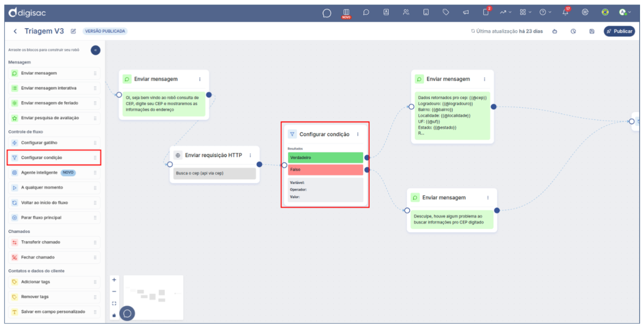Click the edit name pencil icon
This screenshot has height=328, width=644.
tap(74, 31)
